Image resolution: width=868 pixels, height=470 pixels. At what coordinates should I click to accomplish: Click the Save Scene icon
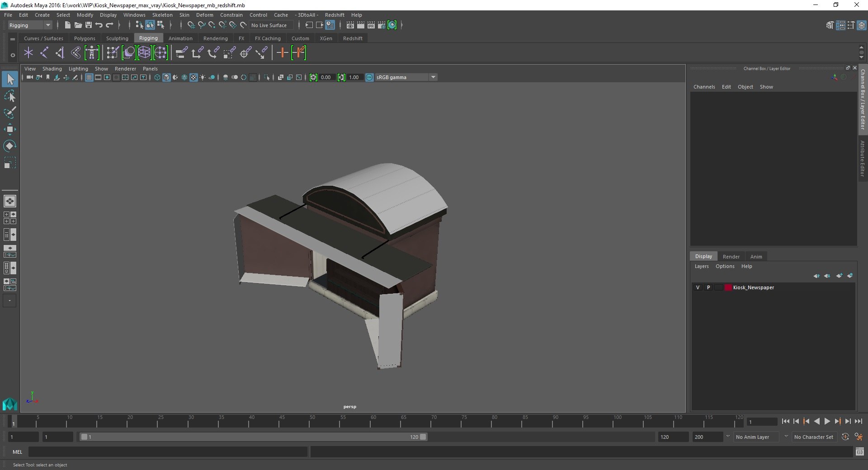tap(89, 25)
